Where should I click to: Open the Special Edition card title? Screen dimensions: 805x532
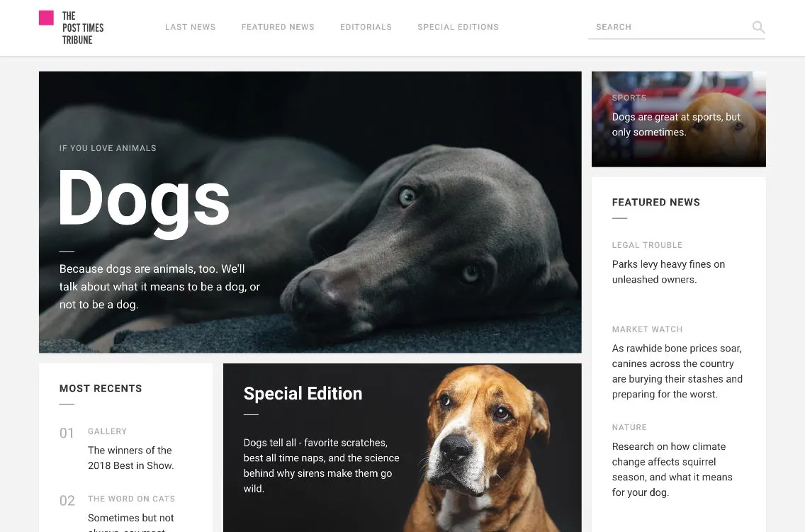pyautogui.click(x=303, y=393)
